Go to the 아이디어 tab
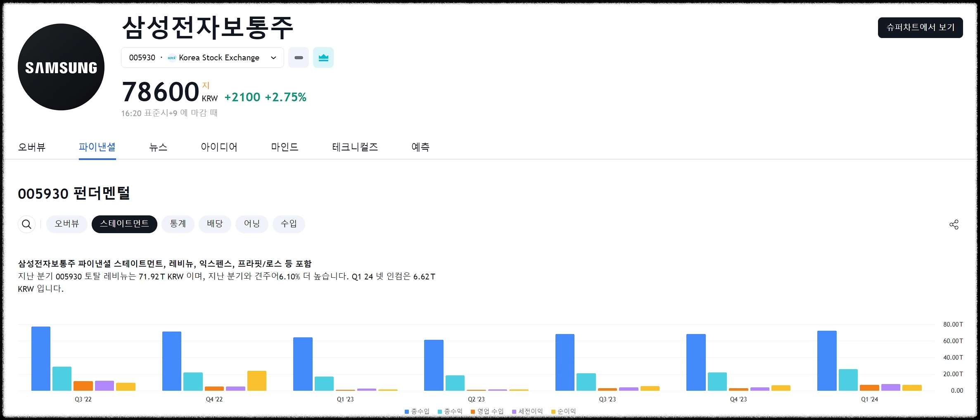The image size is (980, 420). (219, 147)
